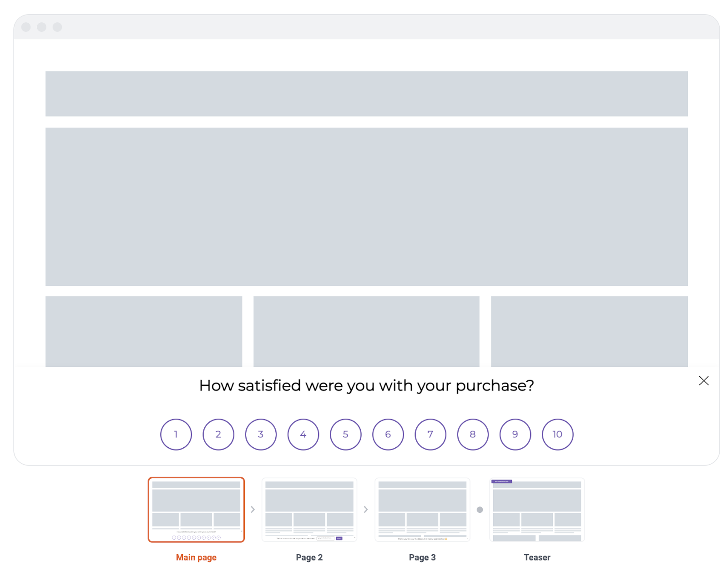
Task: Pick rating number 5
Action: pos(345,434)
